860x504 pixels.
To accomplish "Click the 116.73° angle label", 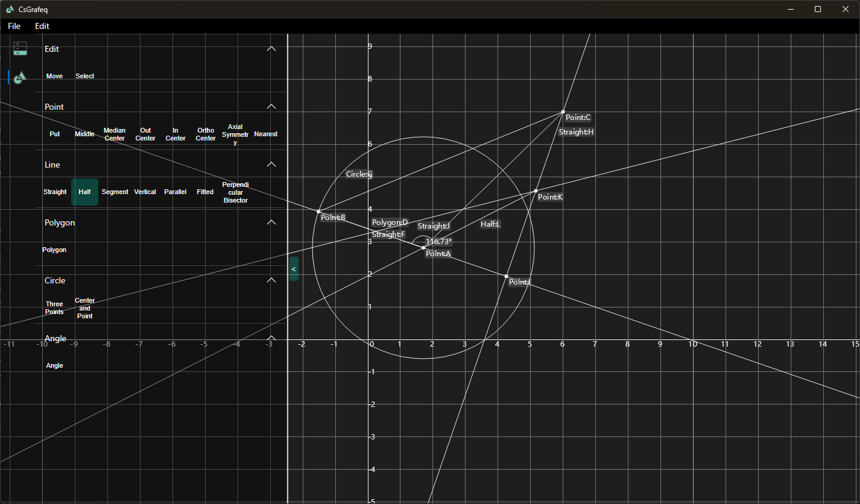I will (438, 242).
